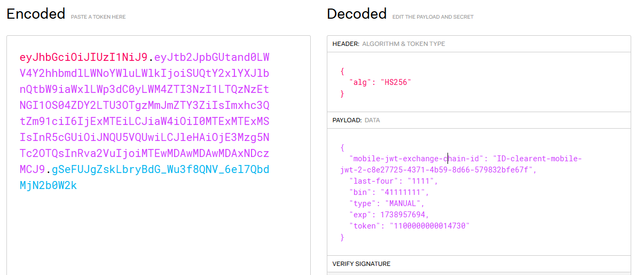Click the purple payload segment of the encoded token

[x=144, y=106]
